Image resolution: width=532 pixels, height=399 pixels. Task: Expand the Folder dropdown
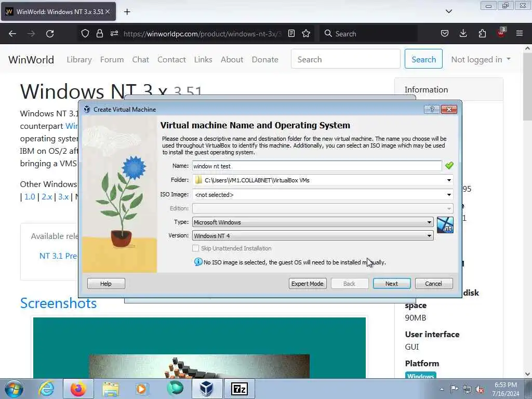point(449,180)
